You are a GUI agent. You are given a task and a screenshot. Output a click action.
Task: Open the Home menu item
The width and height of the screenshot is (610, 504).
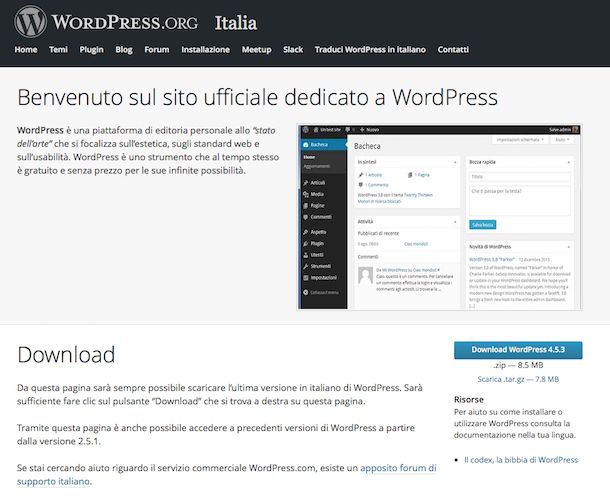[26, 49]
